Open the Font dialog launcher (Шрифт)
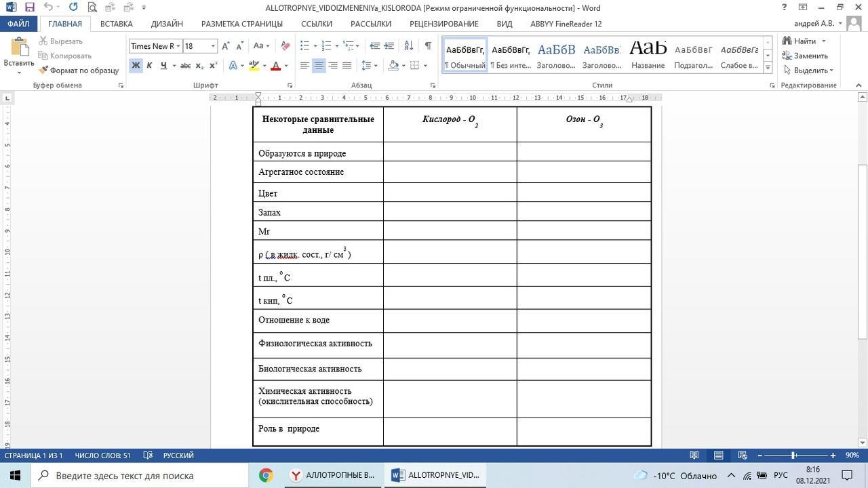 290,85
